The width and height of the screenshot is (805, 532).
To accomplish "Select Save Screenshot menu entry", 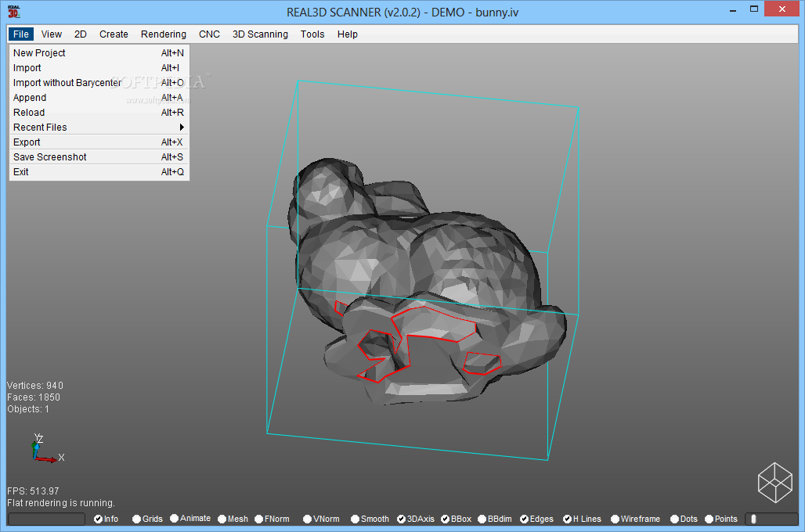I will 99,157.
